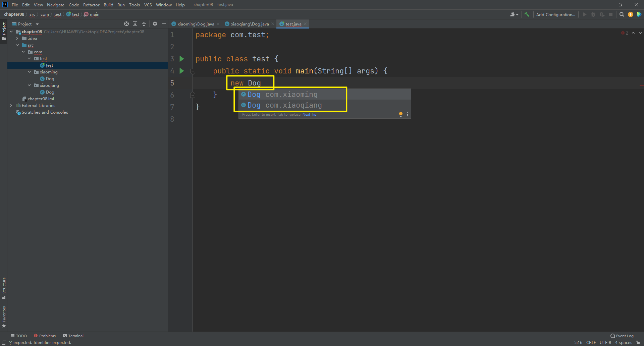Open completion popup more options menu
The width and height of the screenshot is (644, 346).
[x=408, y=114]
